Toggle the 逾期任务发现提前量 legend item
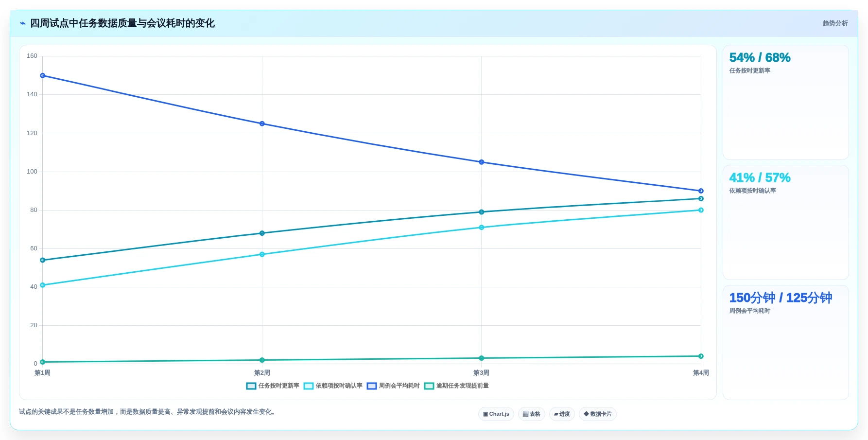 [x=456, y=386]
